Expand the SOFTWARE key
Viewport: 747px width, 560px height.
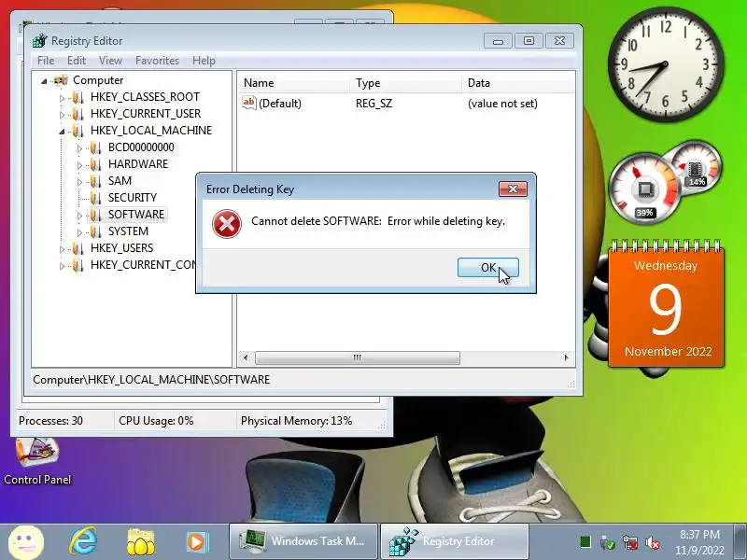79,216
